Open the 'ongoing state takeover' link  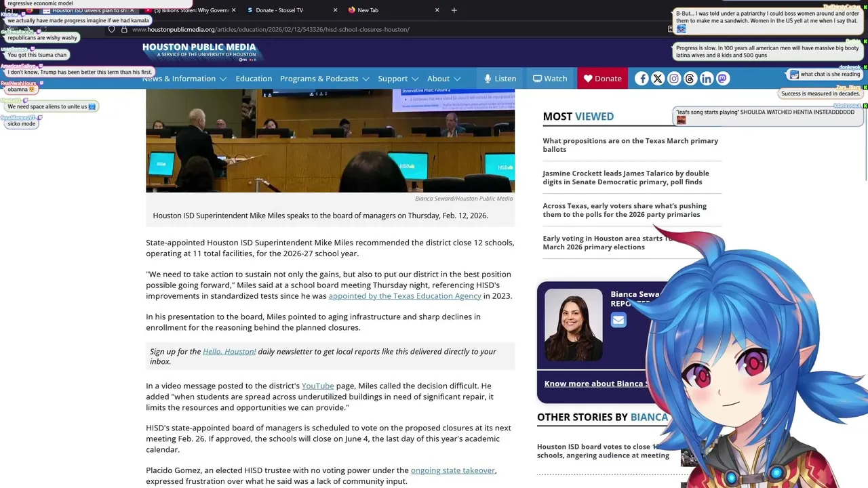click(x=453, y=470)
